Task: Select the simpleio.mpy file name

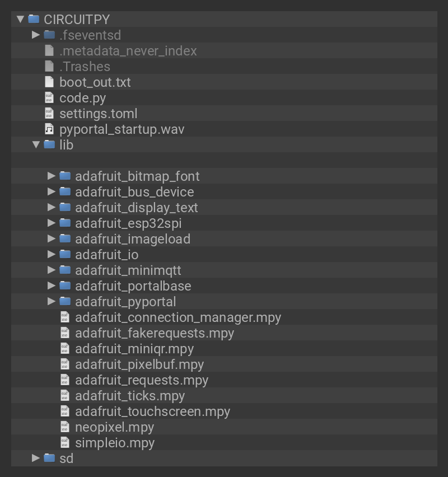Action: pyautogui.click(x=114, y=443)
